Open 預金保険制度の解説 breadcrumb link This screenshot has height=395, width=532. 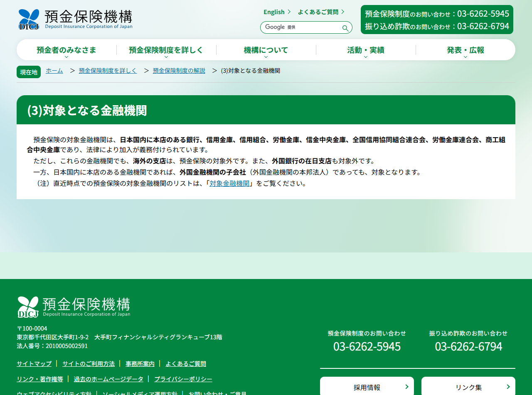pyautogui.click(x=179, y=71)
